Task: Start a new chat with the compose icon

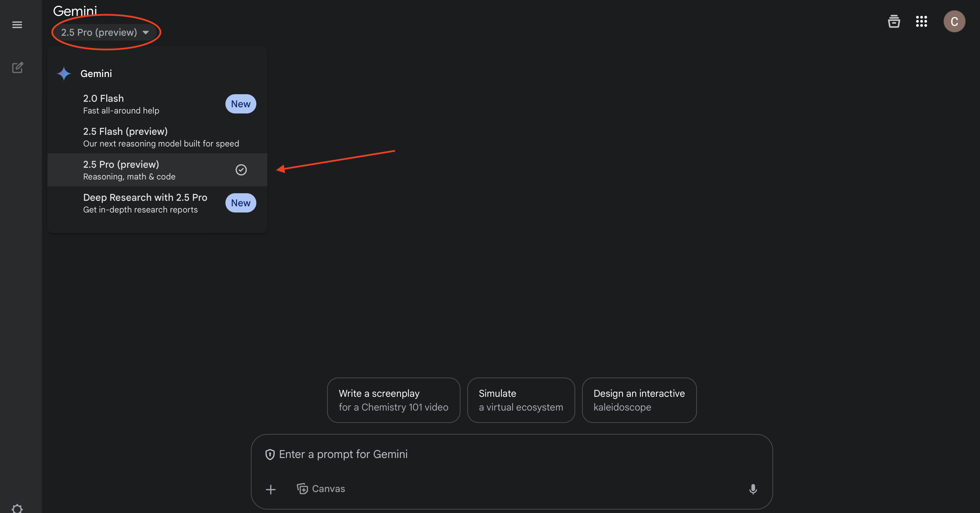Action: pos(17,68)
